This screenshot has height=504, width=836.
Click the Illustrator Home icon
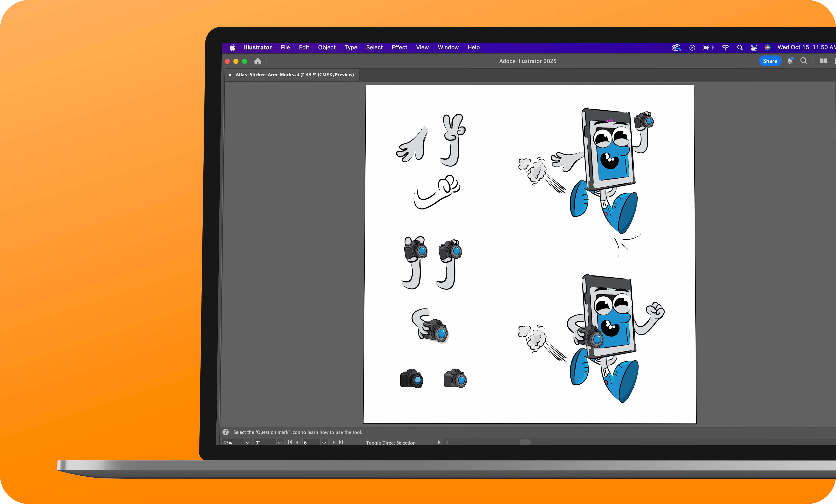(257, 61)
